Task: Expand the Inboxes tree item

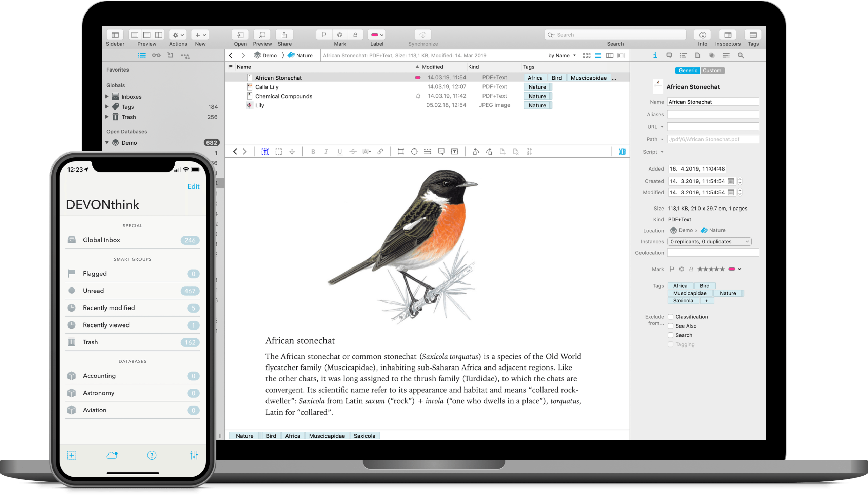Action: (107, 96)
